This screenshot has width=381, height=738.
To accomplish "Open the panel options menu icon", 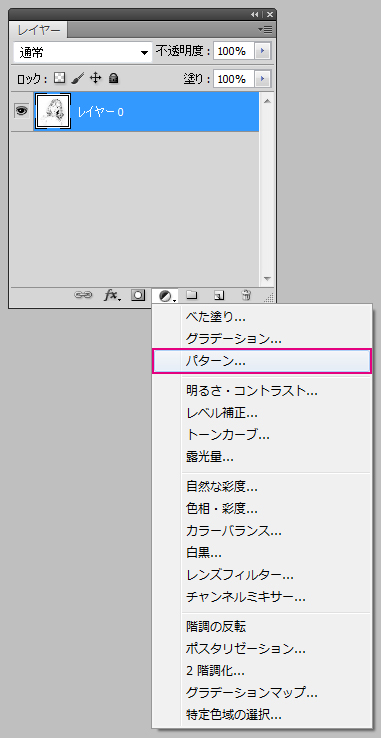I will coord(266,29).
